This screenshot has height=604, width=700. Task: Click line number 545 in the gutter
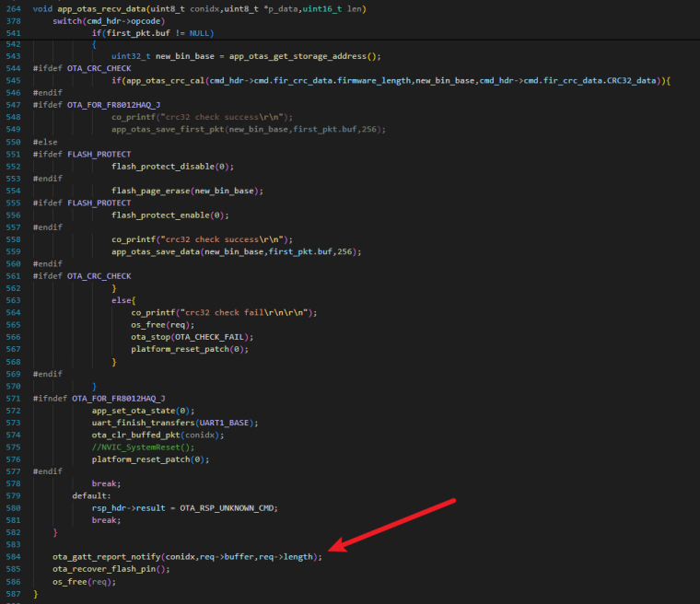[x=14, y=81]
